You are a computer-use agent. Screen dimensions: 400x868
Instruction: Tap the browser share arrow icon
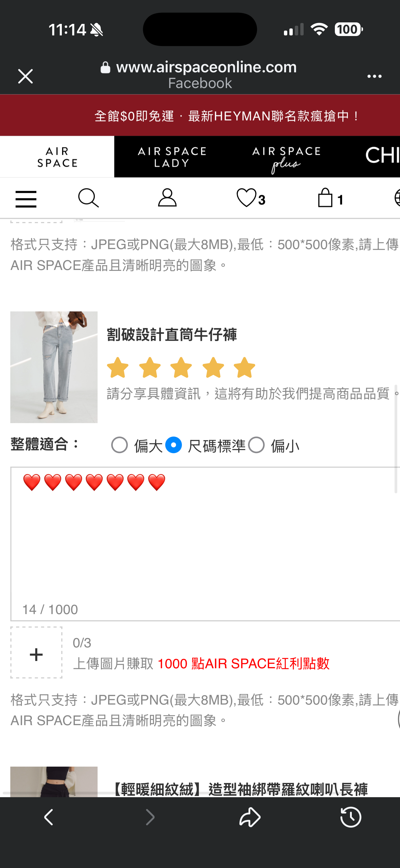[x=250, y=817]
